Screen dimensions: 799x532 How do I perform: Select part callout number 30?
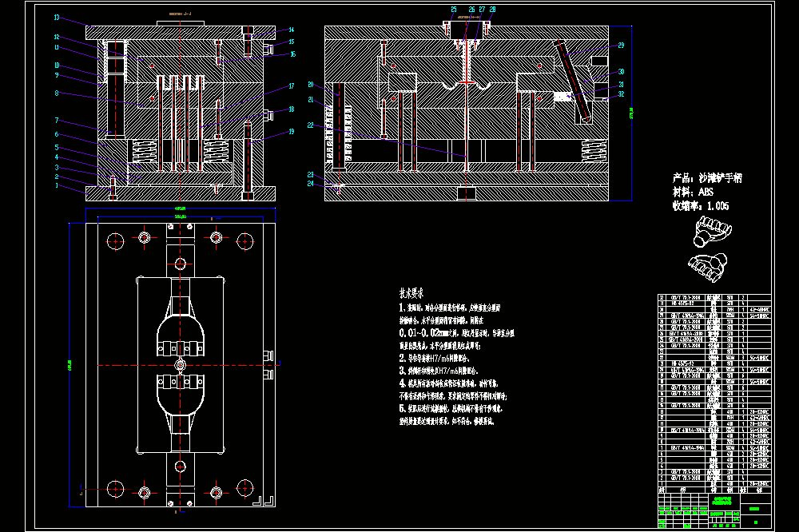pos(621,72)
